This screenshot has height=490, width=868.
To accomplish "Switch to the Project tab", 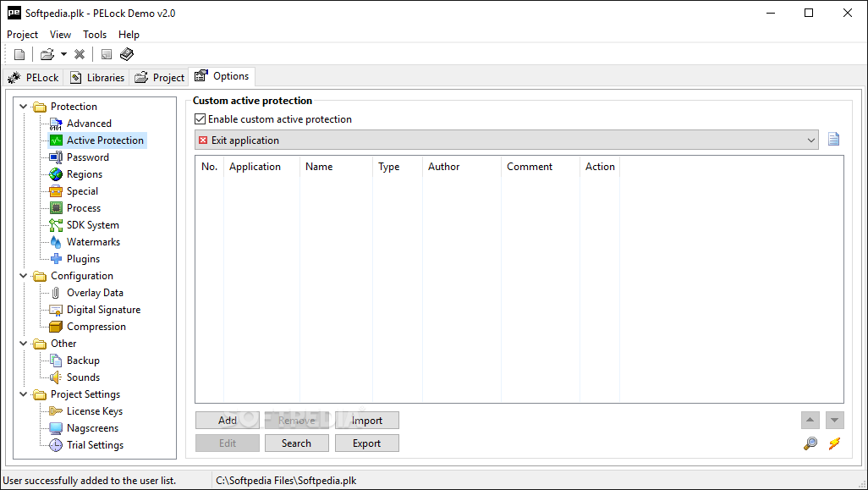I will [159, 78].
